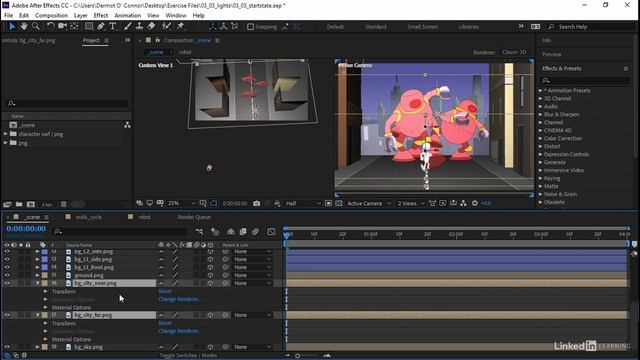Image resolution: width=640 pixels, height=360 pixels.
Task: Select the Eraser tool
Action: [151, 27]
